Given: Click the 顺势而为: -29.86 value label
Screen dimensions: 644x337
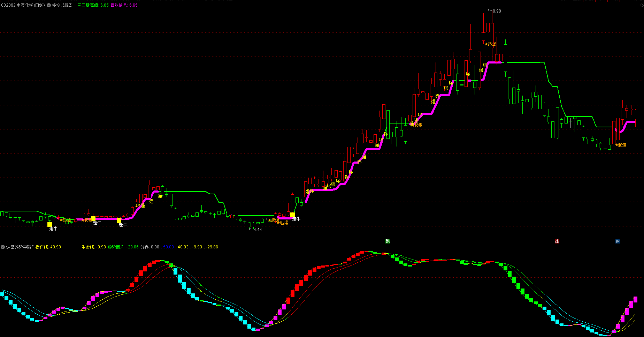Looking at the screenshot, I should pyautogui.click(x=123, y=247).
